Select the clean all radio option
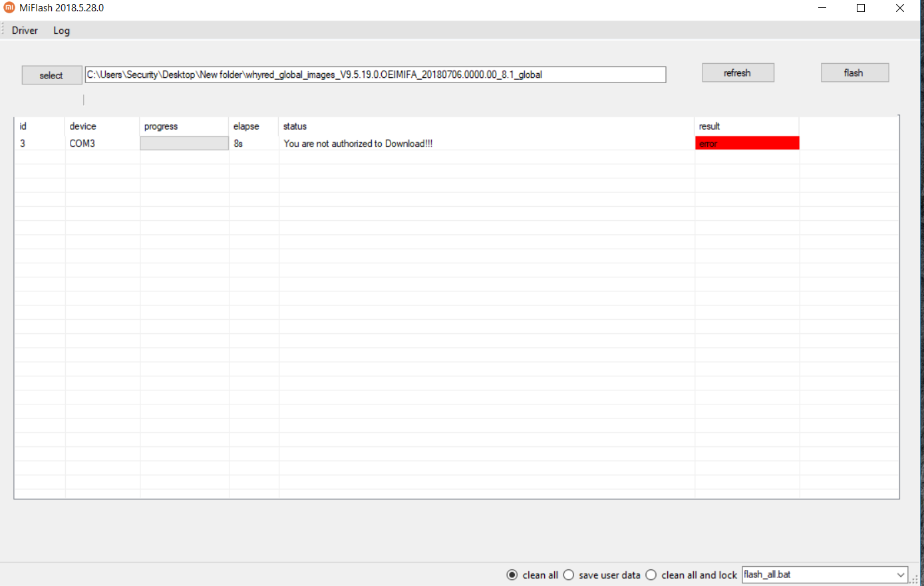The width and height of the screenshot is (924, 586). (532, 575)
